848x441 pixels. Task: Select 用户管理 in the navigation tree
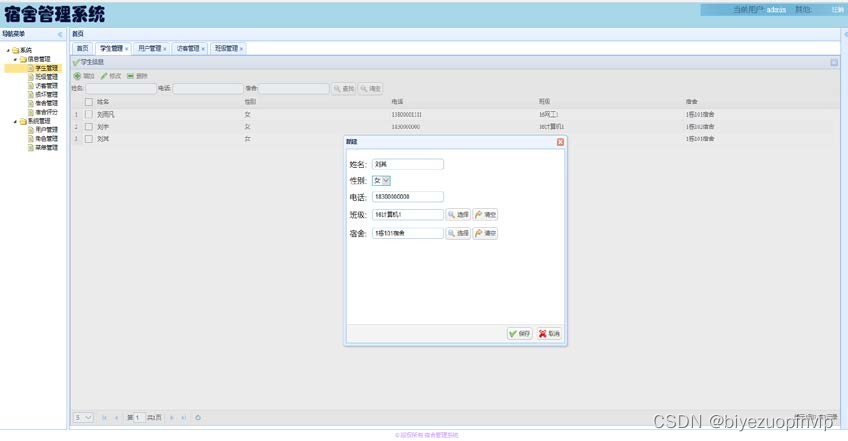pos(47,130)
